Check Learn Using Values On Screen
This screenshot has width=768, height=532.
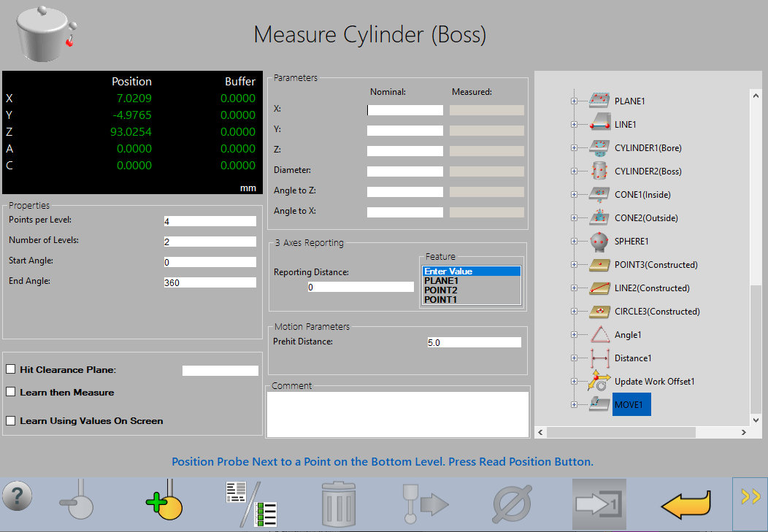[11, 420]
